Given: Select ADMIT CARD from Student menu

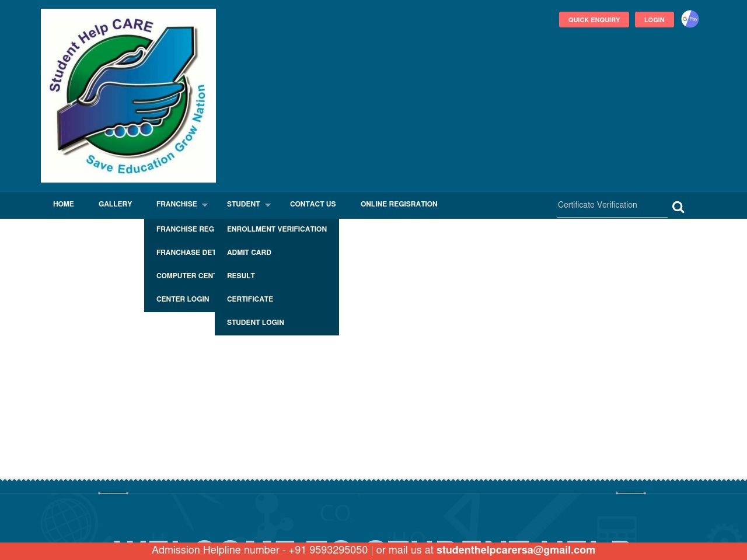Looking at the screenshot, I should (277, 253).
